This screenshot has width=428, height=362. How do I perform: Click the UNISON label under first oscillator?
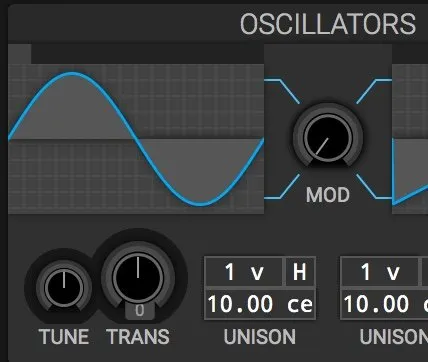point(260,337)
